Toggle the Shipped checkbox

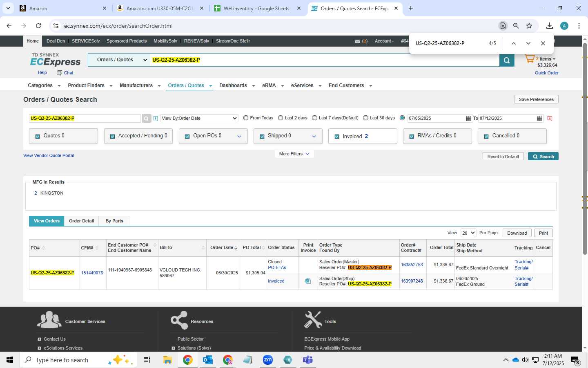[262, 137]
